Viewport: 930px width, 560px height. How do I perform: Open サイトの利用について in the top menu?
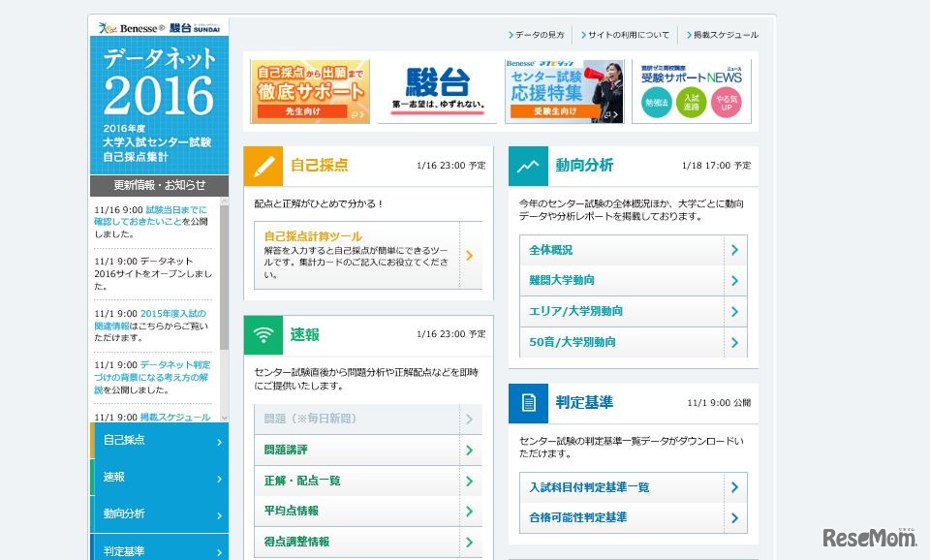click(625, 33)
